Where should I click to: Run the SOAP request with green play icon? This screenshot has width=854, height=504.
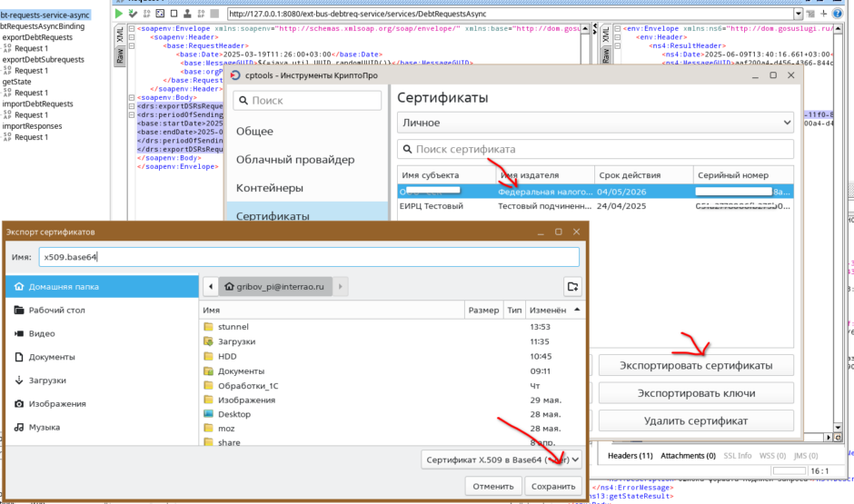tap(119, 14)
